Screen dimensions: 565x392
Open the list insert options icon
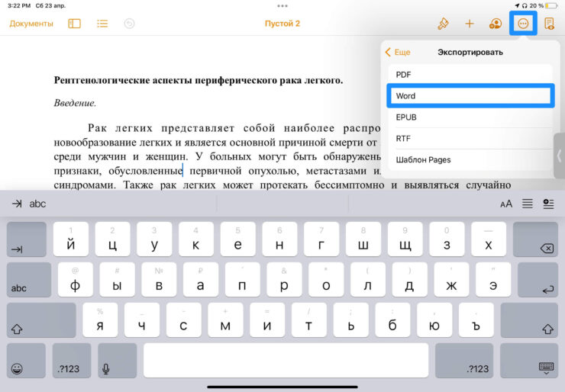point(548,204)
